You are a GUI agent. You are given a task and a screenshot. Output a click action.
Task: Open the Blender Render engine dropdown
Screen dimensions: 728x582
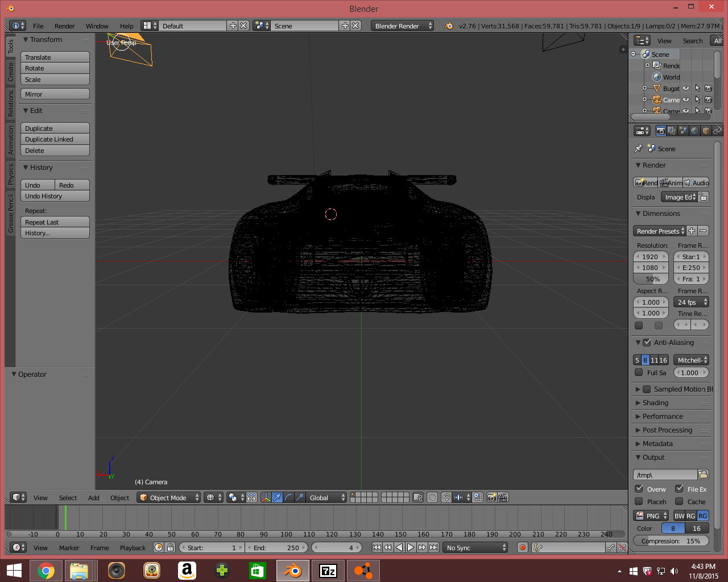tap(402, 26)
